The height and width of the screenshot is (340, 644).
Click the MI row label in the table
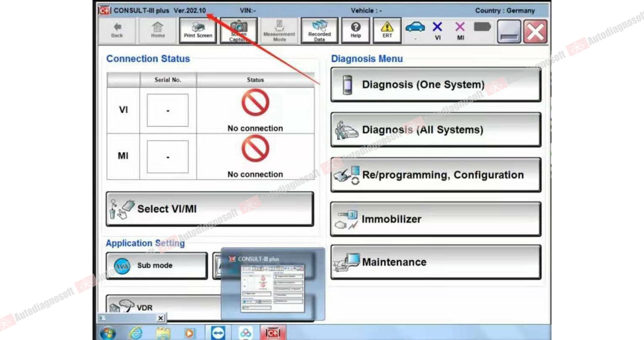click(x=123, y=156)
